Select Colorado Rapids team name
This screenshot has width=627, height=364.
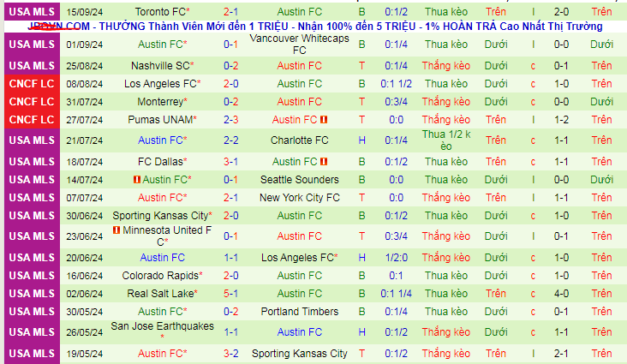[x=162, y=275]
